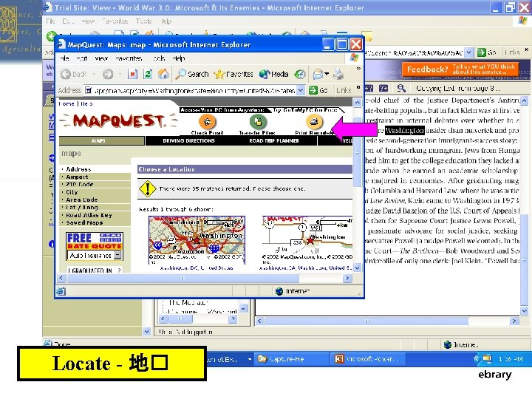532x399 pixels.
Task: Click History icon in MapQuest toolbar
Action: pos(299,74)
